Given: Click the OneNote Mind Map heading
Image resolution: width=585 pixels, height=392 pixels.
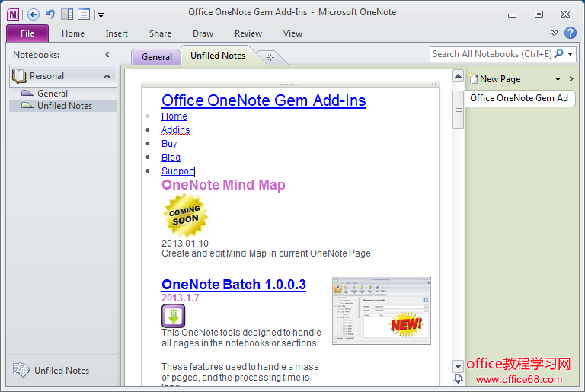Looking at the screenshot, I should click(x=223, y=185).
